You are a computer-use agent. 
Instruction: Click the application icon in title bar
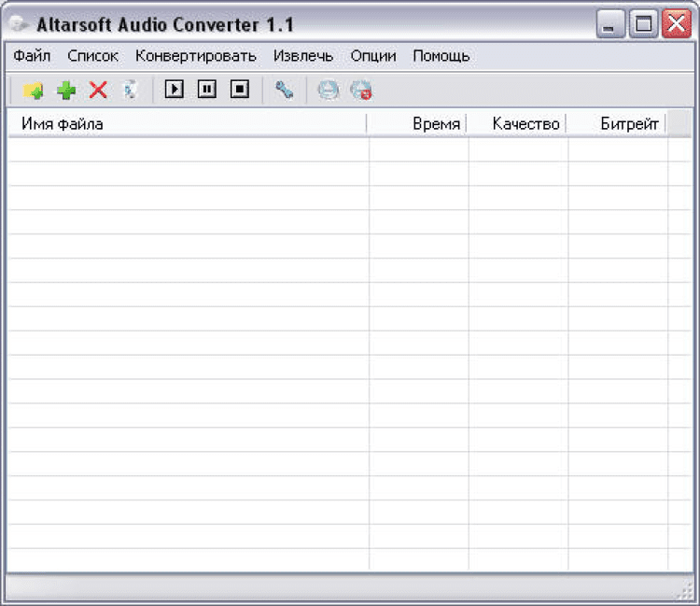pos(19,24)
